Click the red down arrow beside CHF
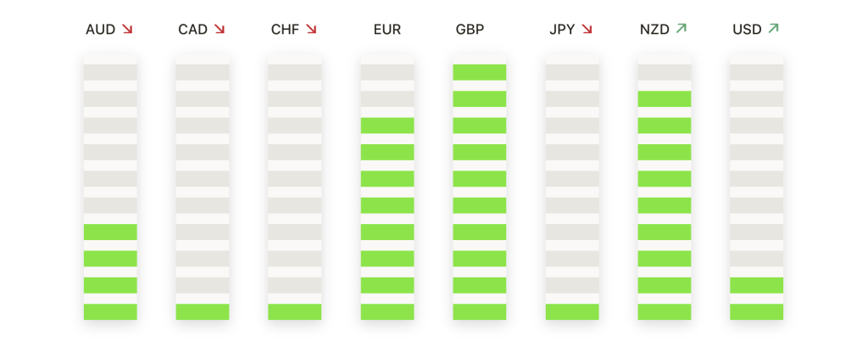 coord(311,30)
